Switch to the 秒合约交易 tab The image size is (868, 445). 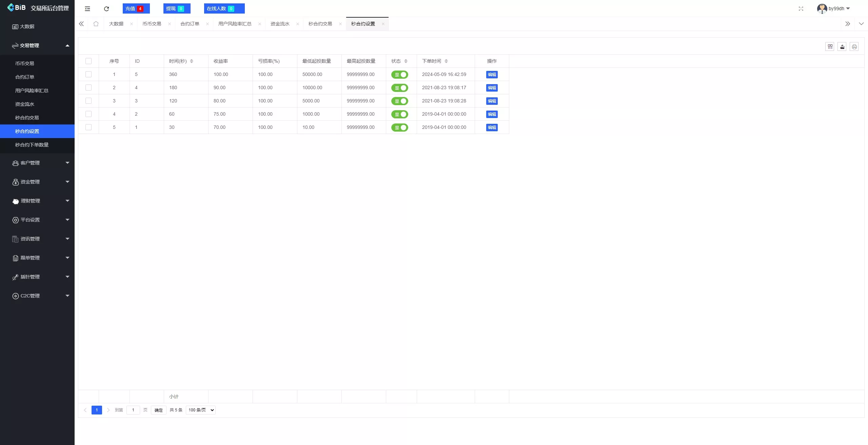click(x=320, y=24)
